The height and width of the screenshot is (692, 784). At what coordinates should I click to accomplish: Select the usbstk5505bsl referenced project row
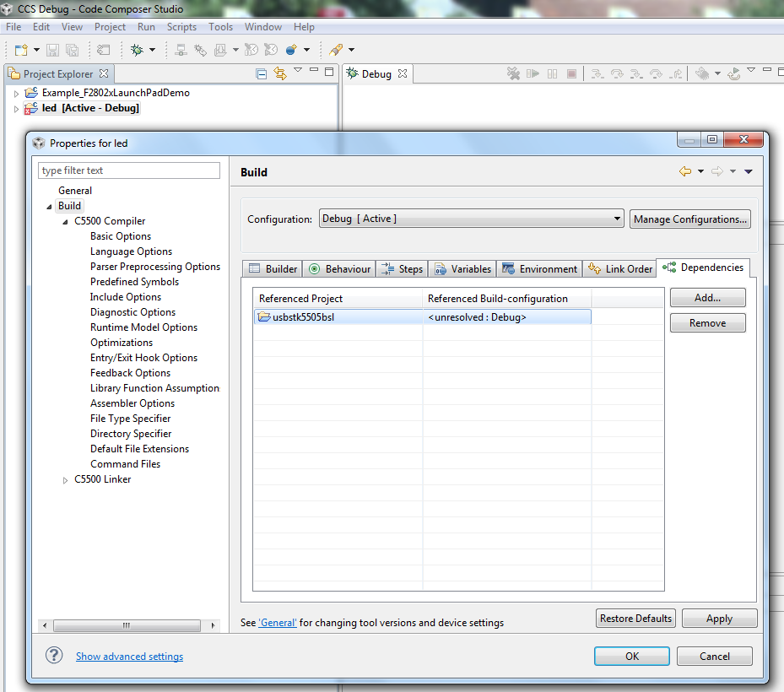423,317
